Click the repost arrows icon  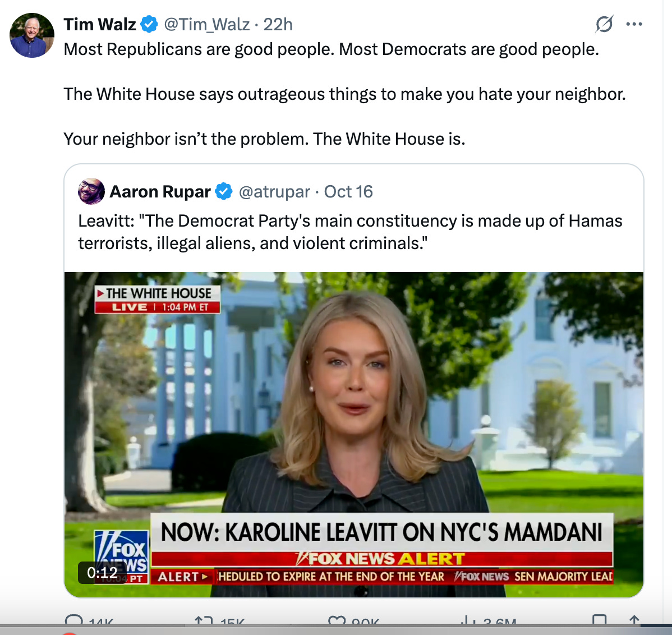tap(204, 620)
